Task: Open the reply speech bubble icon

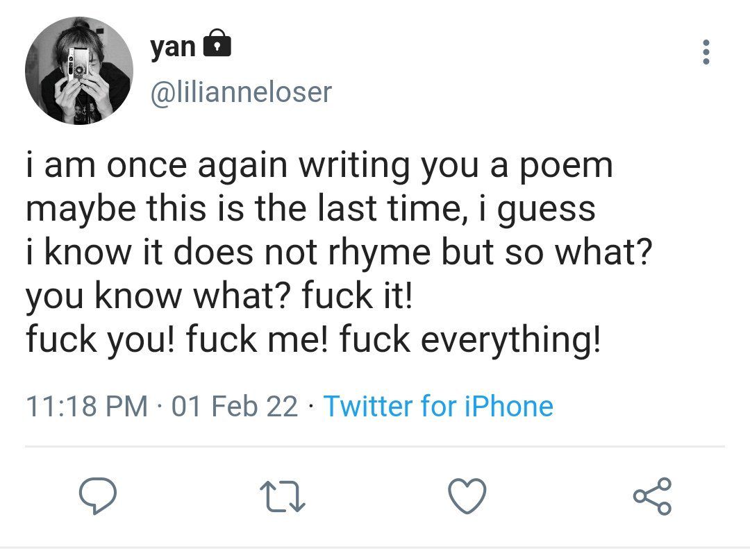Action: click(x=98, y=495)
